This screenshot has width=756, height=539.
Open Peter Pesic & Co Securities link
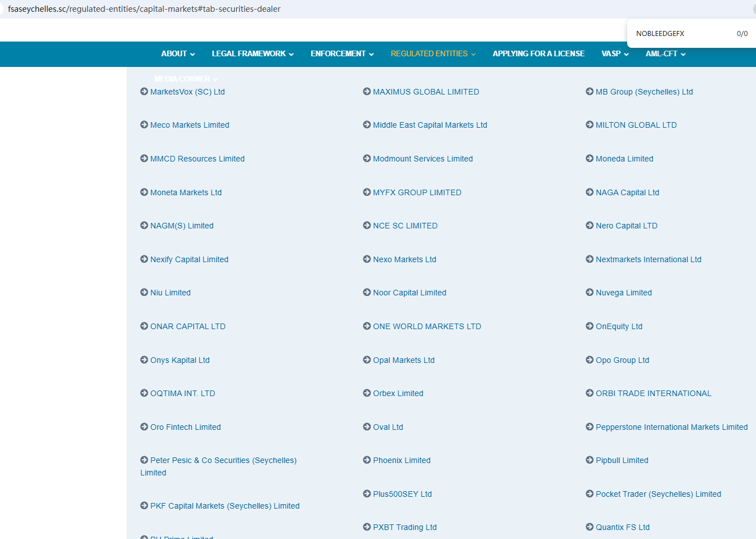pos(218,466)
